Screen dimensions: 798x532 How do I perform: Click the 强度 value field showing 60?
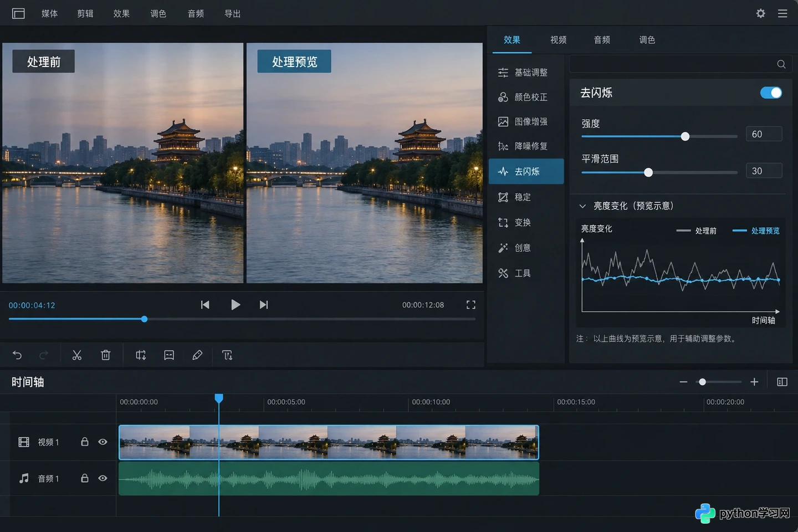click(x=764, y=134)
